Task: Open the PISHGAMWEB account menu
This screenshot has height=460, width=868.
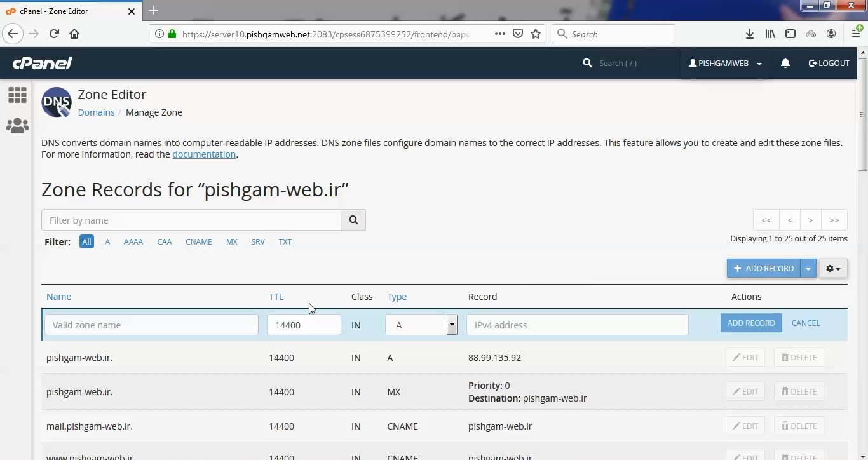Action: [724, 63]
